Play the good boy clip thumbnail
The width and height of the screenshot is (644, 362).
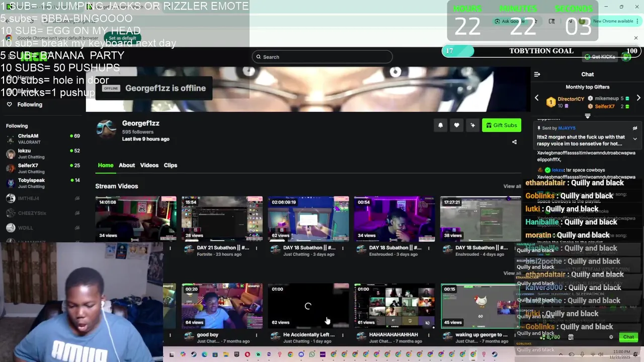(222, 306)
